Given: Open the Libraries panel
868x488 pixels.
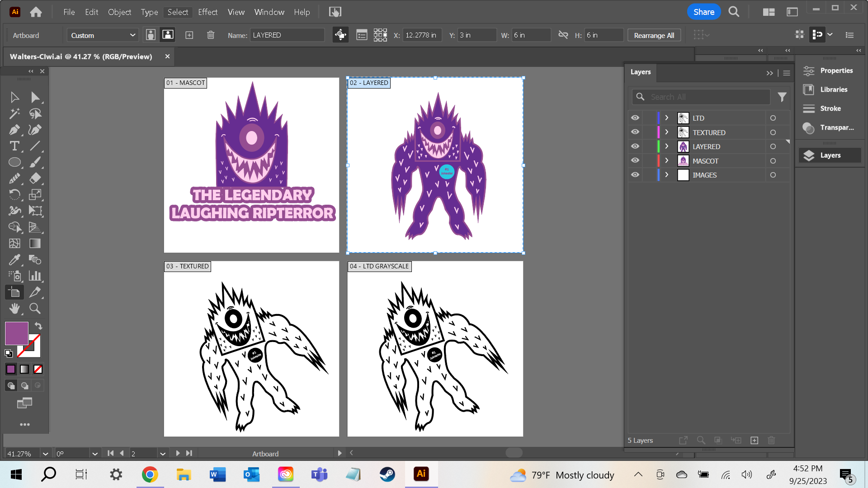Looking at the screenshot, I should [x=829, y=89].
